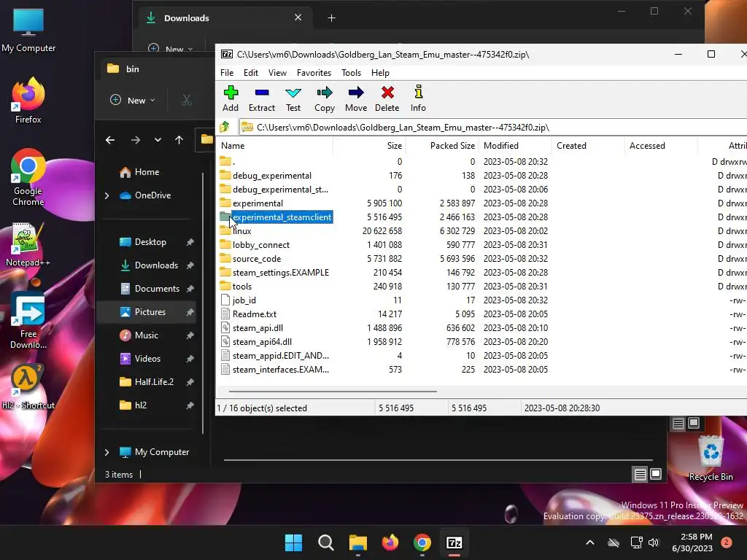Image resolution: width=747 pixels, height=560 pixels.
Task: Open the File menu in 7-Zip
Action: point(227,73)
